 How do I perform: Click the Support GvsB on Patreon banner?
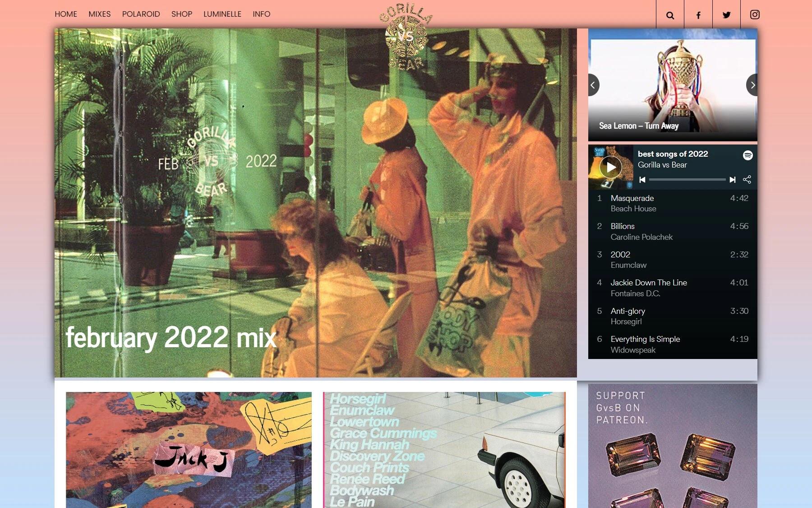672,446
